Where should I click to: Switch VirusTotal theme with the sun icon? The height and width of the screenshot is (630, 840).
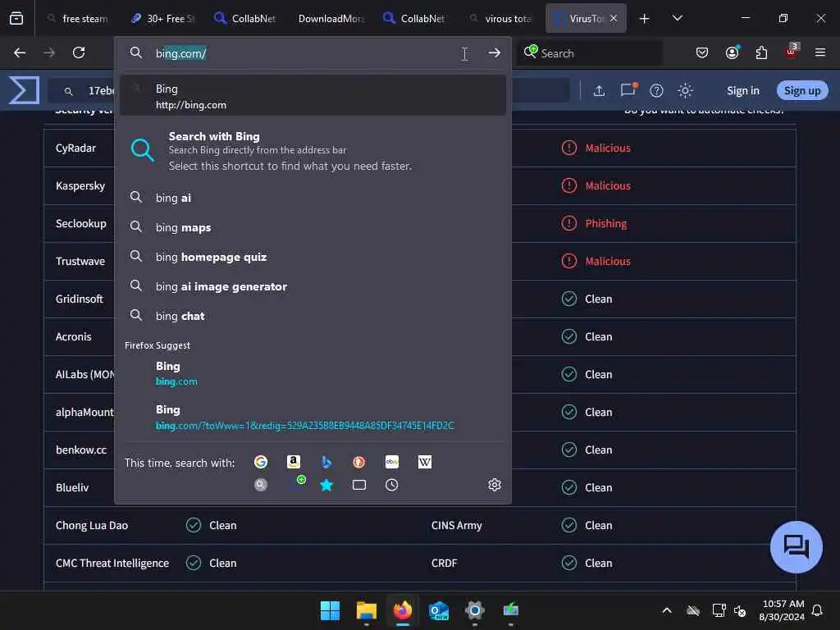pyautogui.click(x=685, y=90)
